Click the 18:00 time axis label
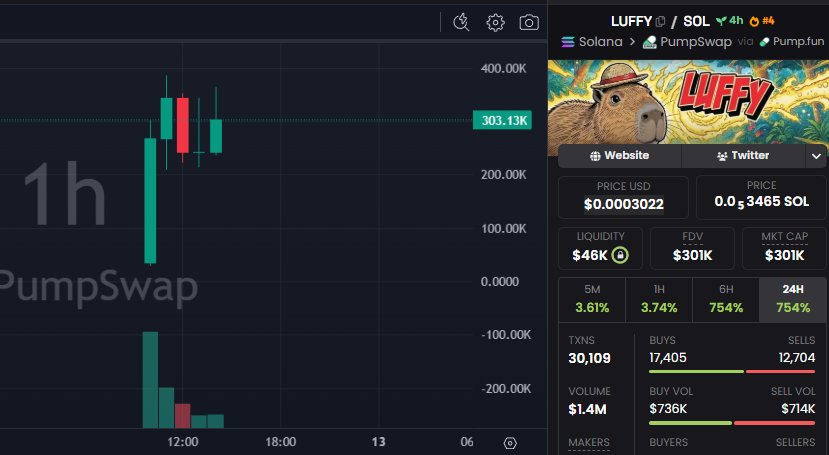Image resolution: width=829 pixels, height=455 pixels. click(x=281, y=442)
